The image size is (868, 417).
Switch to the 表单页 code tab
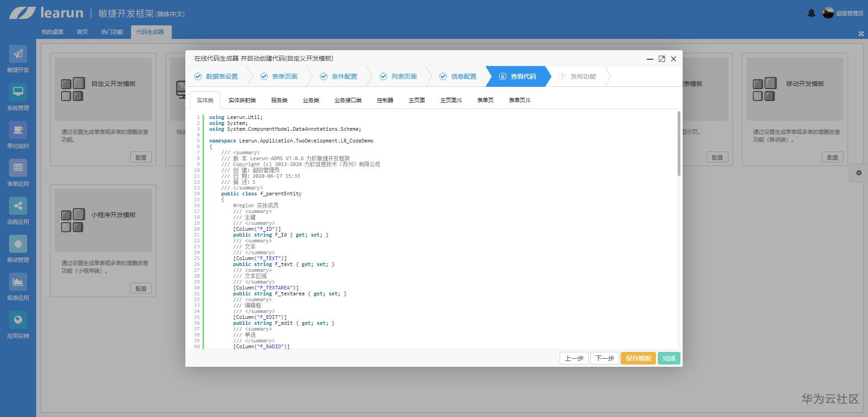pos(486,100)
